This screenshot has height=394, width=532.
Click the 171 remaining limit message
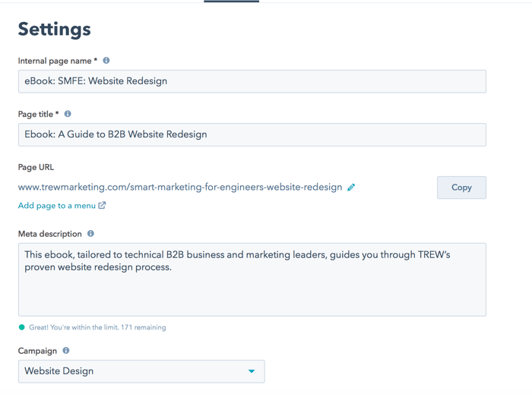point(97,327)
